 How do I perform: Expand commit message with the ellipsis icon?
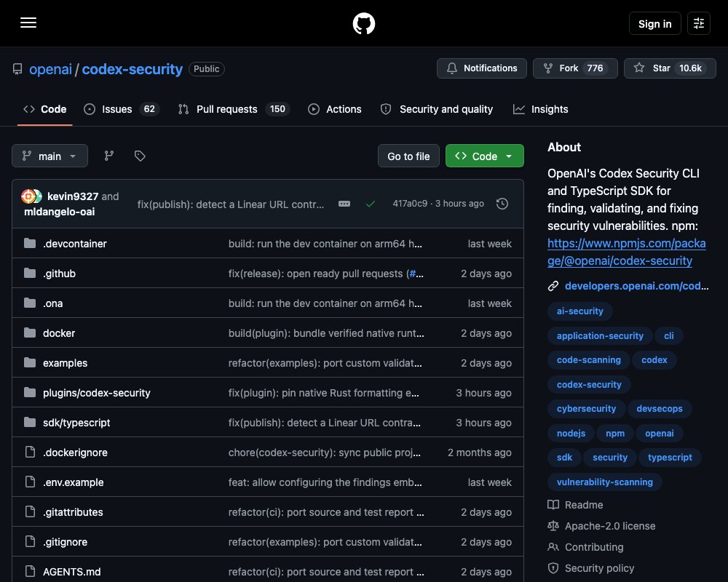click(x=344, y=204)
